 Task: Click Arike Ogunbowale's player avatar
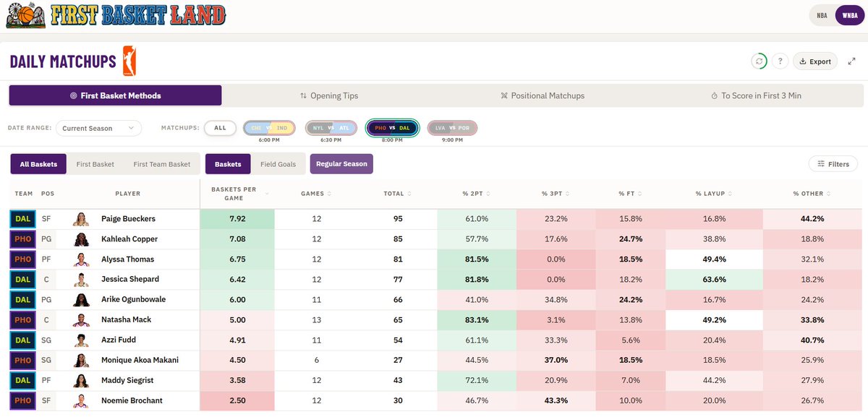81,299
